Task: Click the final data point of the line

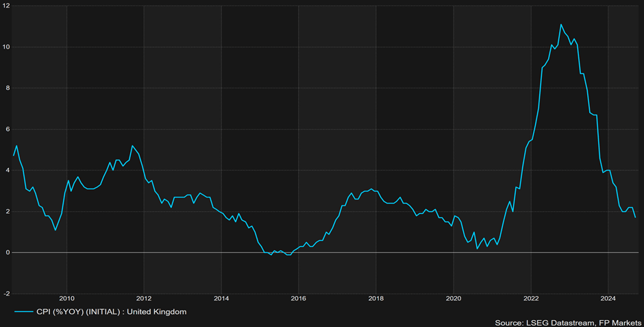Action: [x=635, y=217]
